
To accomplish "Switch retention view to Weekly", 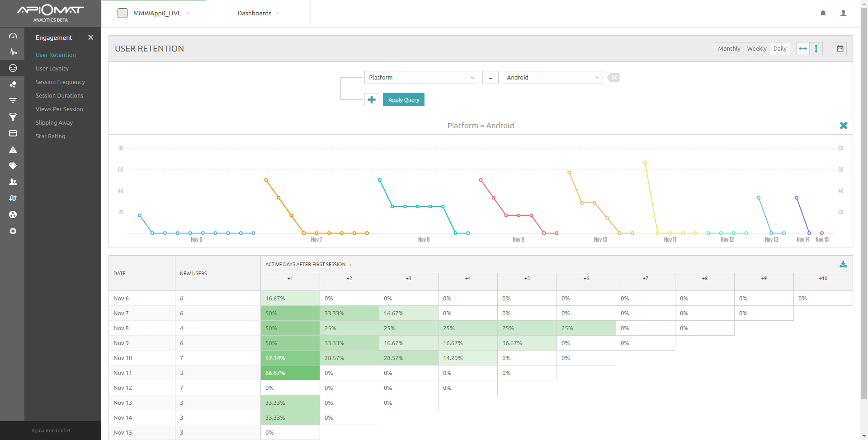I will pyautogui.click(x=756, y=48).
